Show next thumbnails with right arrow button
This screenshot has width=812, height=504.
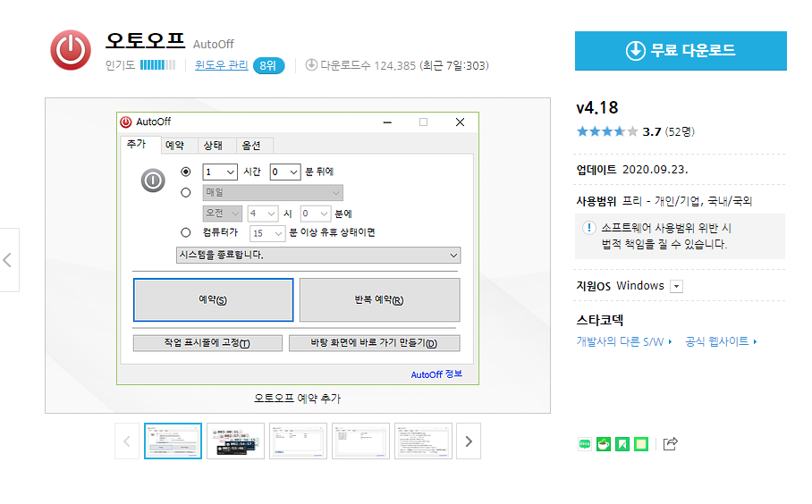469,441
